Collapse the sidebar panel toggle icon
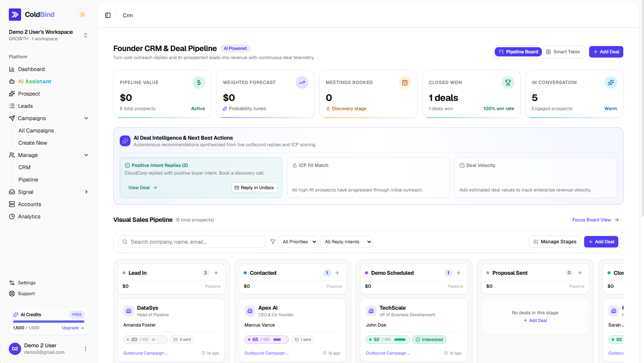 tap(108, 15)
